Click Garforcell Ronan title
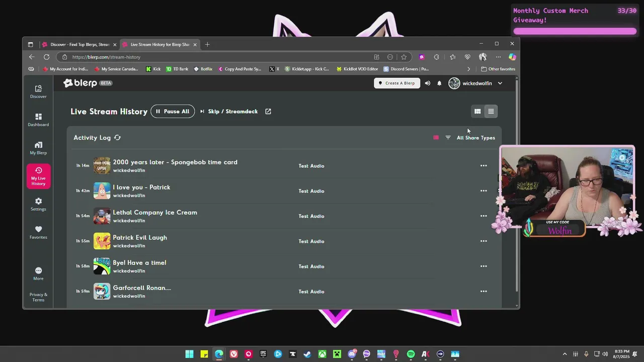 pyautogui.click(x=142, y=288)
